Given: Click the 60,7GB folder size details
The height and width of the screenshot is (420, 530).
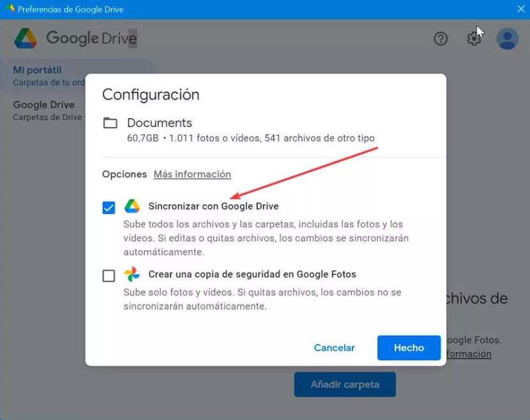Looking at the screenshot, I should [251, 139].
